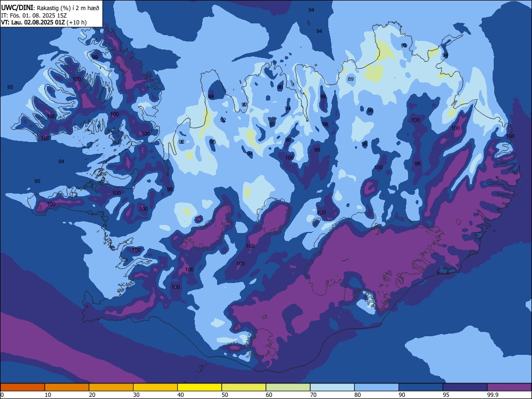This screenshot has height=399, width=532.
Task: Click the "VT: Lau. 02.08.2025 01Z" line
Action: coord(33,22)
